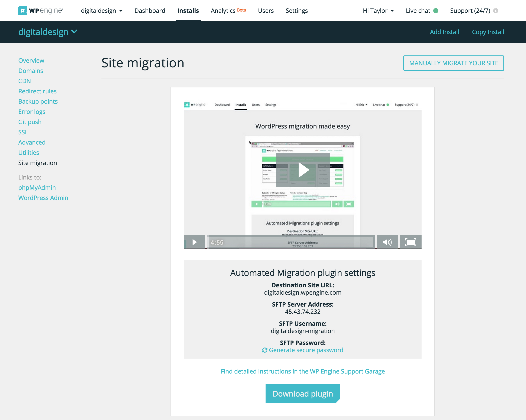Click the WP Engine logo icon
526x420 pixels.
click(x=22, y=10)
